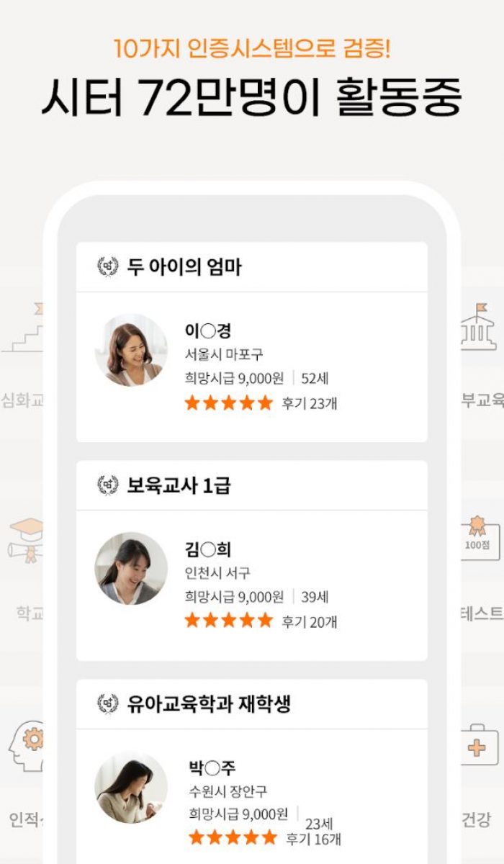Screen dimensions: 504x864
Task: Open 김○희 profile photo
Action: pos(131,568)
